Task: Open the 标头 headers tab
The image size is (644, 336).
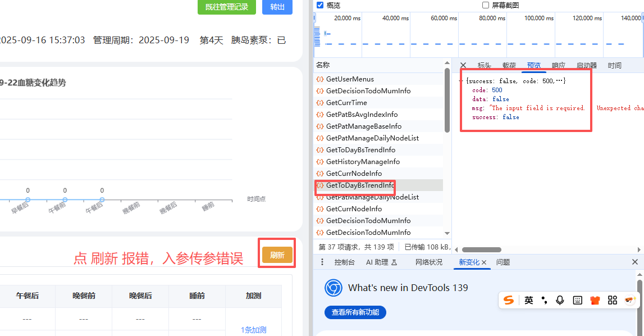Action: tap(484, 65)
